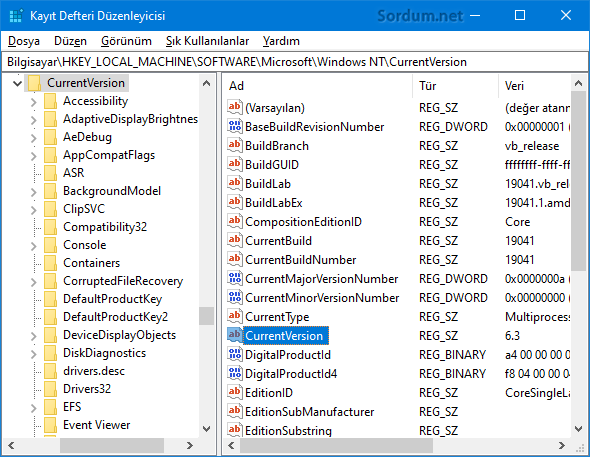590x457 pixels.
Task: Click the DWORD icon beside BaseBuildRevisionNumber
Action: tap(234, 126)
